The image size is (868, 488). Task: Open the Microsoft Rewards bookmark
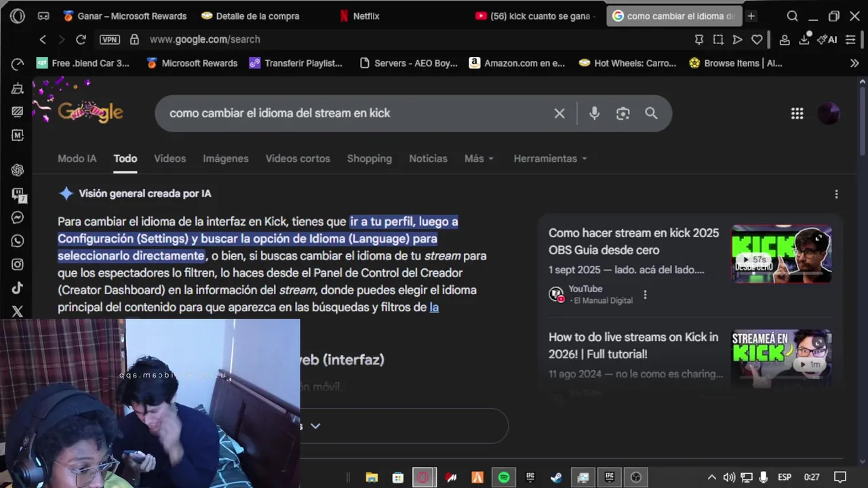click(192, 63)
